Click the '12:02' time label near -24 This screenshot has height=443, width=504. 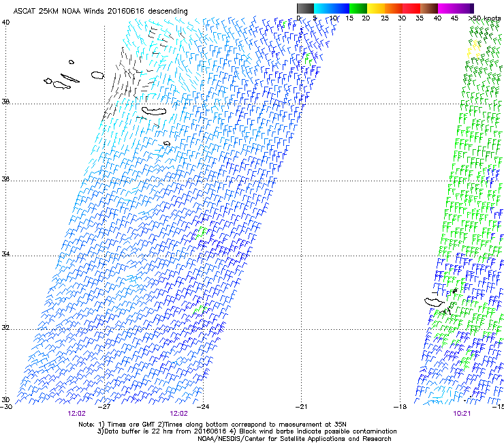[178, 414]
